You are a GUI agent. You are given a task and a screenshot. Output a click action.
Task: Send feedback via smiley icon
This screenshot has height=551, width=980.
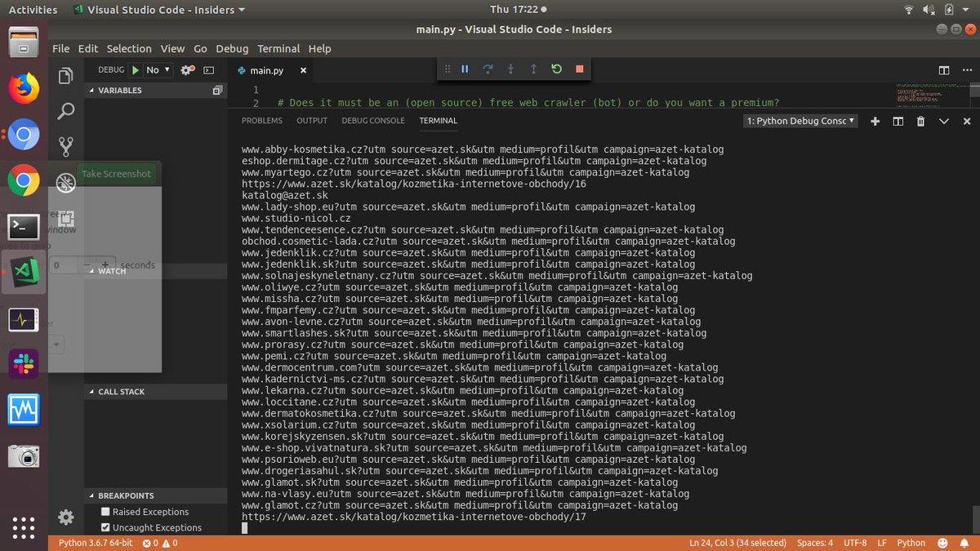coord(942,543)
